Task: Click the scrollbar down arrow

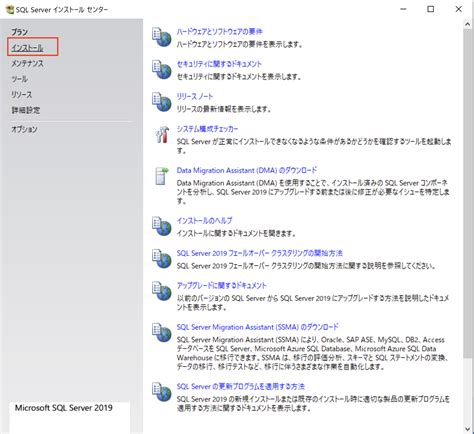Action: coord(468,429)
